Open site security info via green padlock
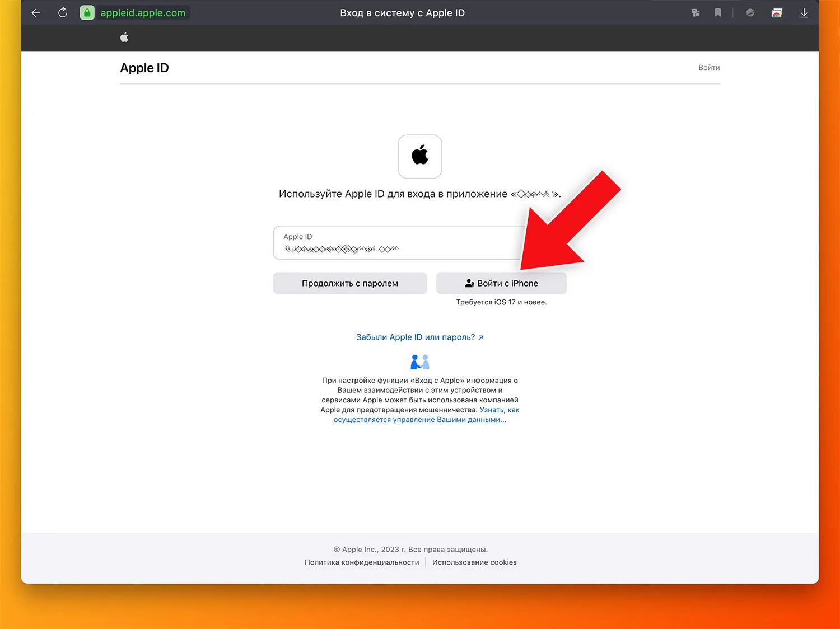The width and height of the screenshot is (840, 629). click(x=87, y=13)
